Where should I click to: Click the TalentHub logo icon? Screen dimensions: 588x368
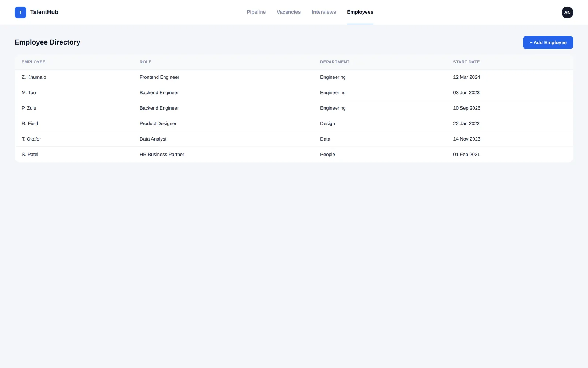pyautogui.click(x=21, y=13)
